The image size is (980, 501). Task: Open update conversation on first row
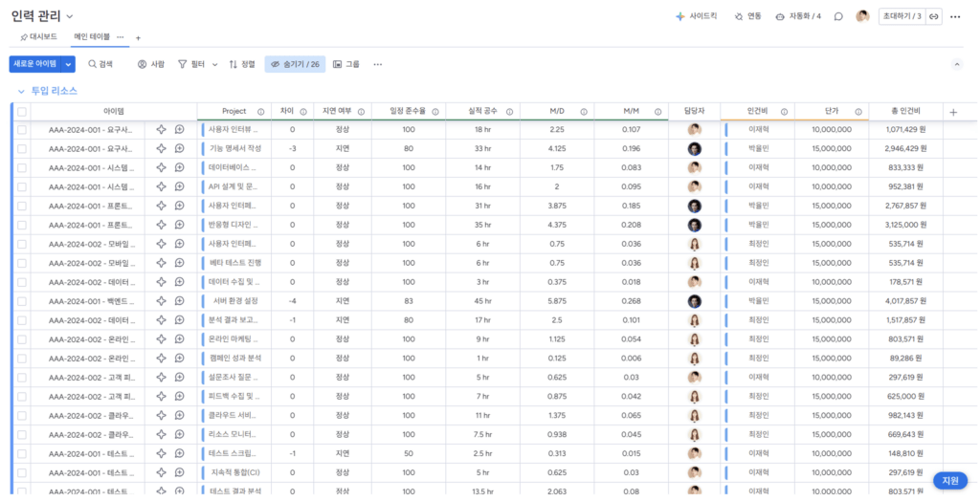(179, 129)
